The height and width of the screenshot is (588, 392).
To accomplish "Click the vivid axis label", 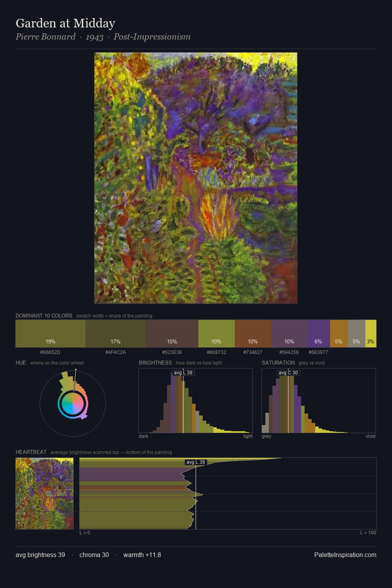I will click(x=370, y=436).
